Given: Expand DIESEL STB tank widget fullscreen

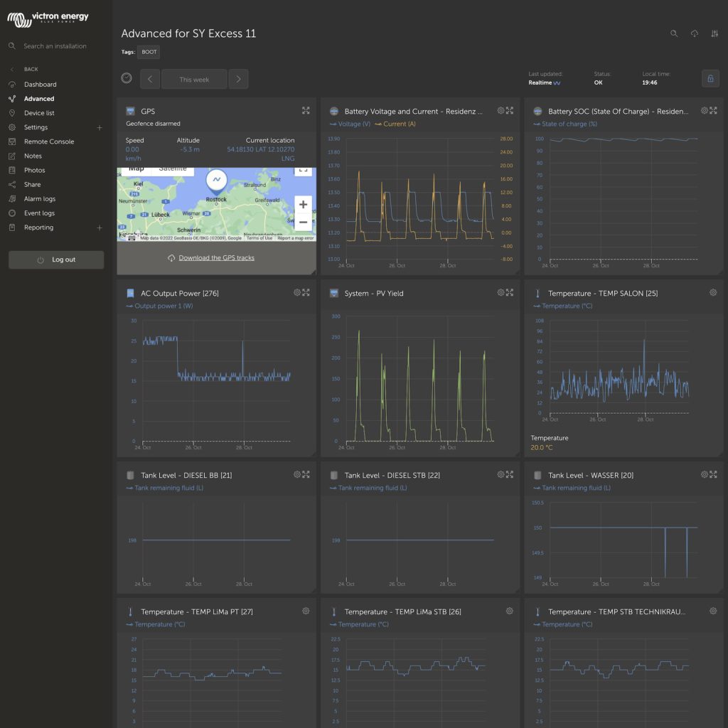Looking at the screenshot, I should point(509,474).
